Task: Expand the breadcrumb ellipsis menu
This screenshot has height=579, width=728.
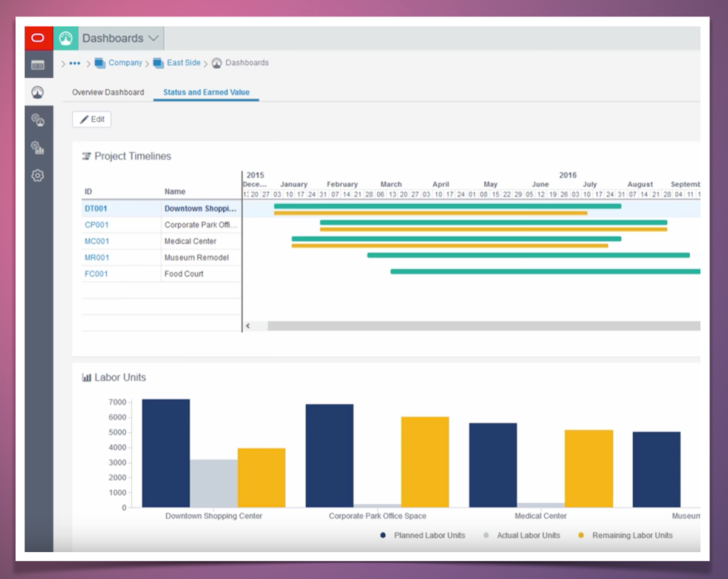Action: click(75, 63)
